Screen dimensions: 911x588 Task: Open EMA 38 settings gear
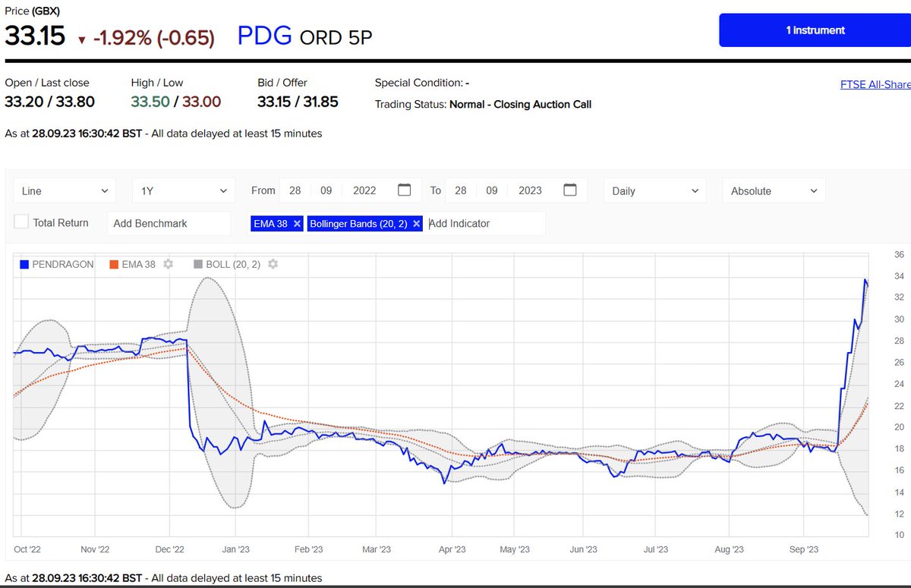(x=169, y=264)
